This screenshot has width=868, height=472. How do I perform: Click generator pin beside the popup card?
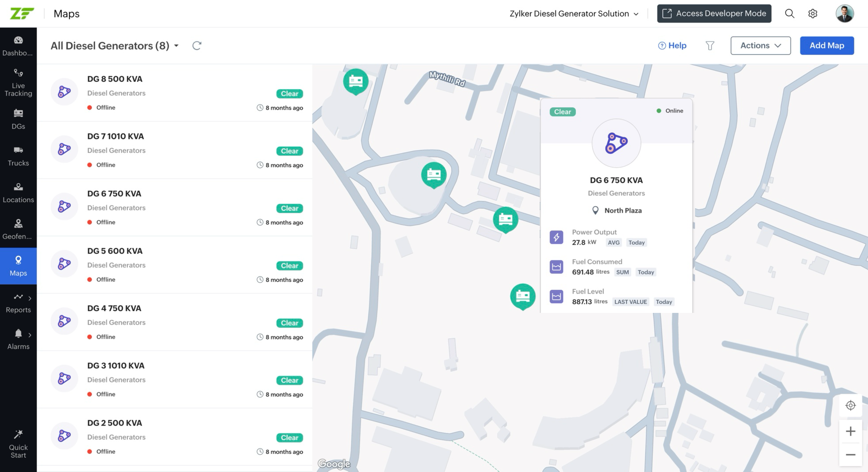point(505,220)
